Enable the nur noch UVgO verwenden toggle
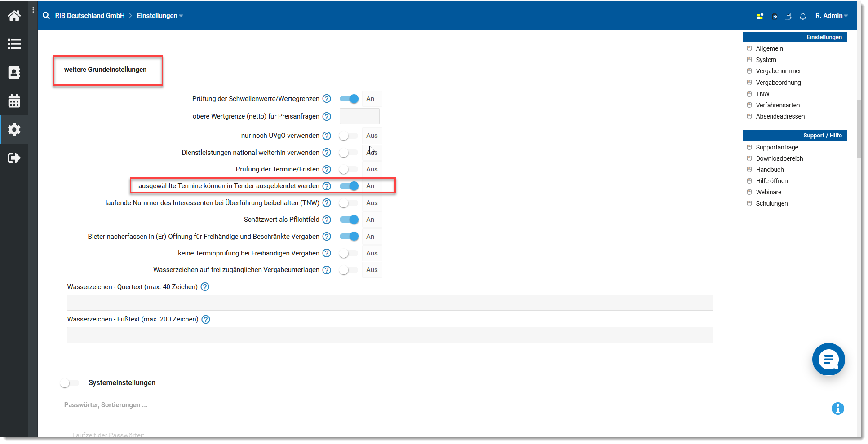 pyautogui.click(x=348, y=136)
